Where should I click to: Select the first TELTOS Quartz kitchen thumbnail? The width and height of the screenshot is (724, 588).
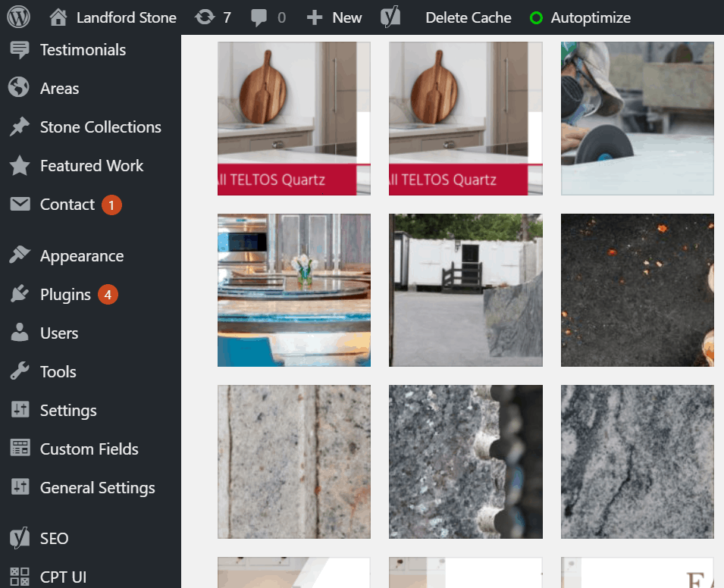click(293, 119)
